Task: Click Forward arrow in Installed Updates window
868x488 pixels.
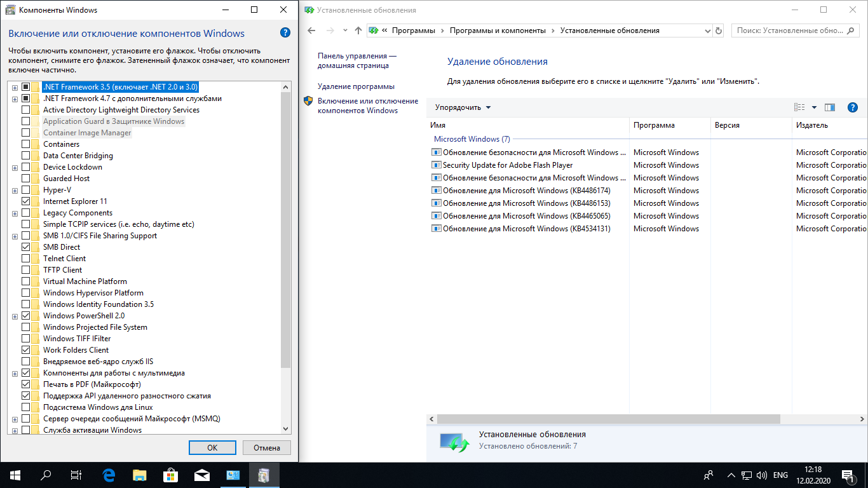Action: tap(330, 30)
